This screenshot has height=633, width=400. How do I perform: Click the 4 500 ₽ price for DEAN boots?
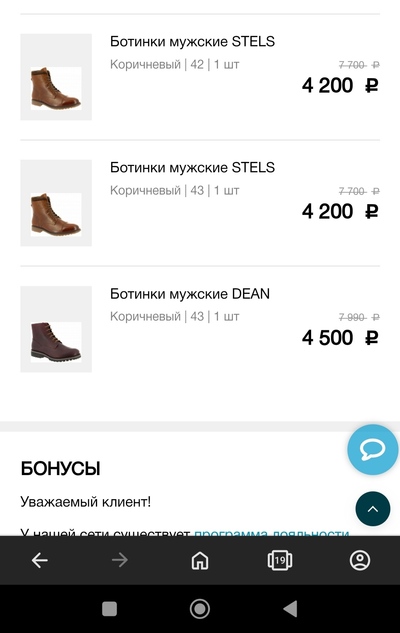(x=340, y=337)
